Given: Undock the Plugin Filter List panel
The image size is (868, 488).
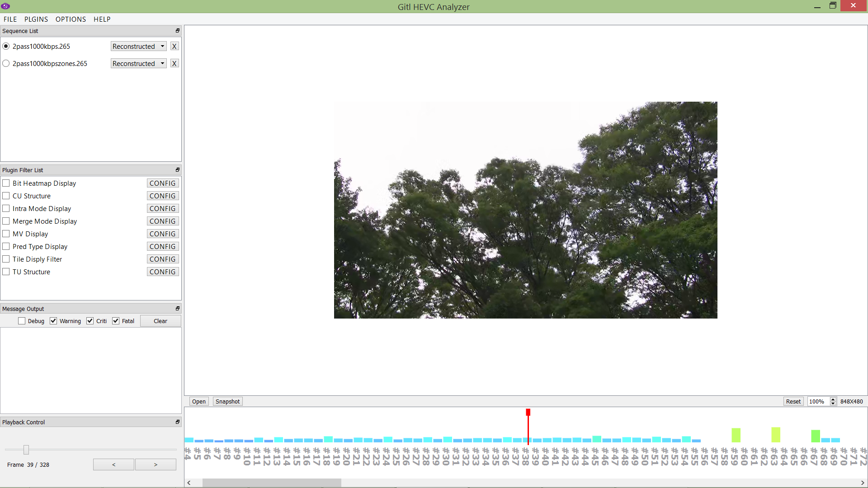Looking at the screenshot, I should (178, 170).
